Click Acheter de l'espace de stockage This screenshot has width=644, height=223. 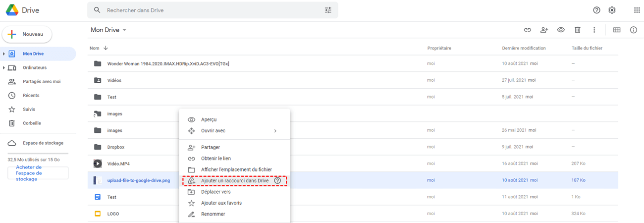[38, 173]
